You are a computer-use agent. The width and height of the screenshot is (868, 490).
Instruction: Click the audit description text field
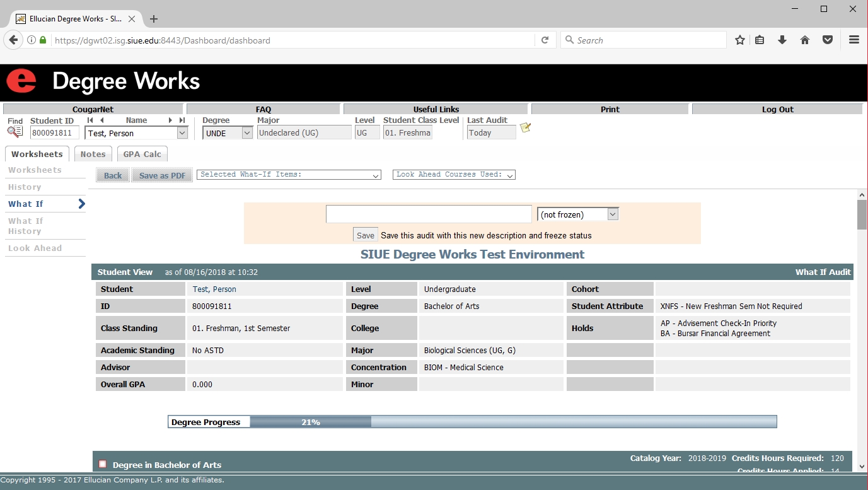tap(429, 214)
